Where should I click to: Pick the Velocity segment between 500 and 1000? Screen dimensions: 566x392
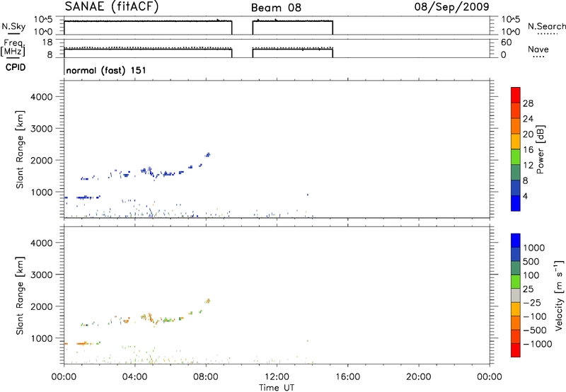[x=516, y=254]
